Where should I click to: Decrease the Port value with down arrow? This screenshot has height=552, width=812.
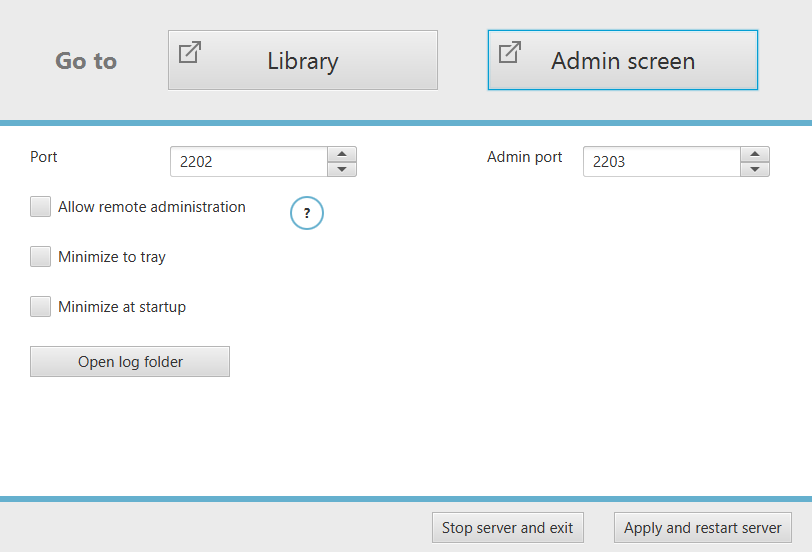(x=342, y=169)
